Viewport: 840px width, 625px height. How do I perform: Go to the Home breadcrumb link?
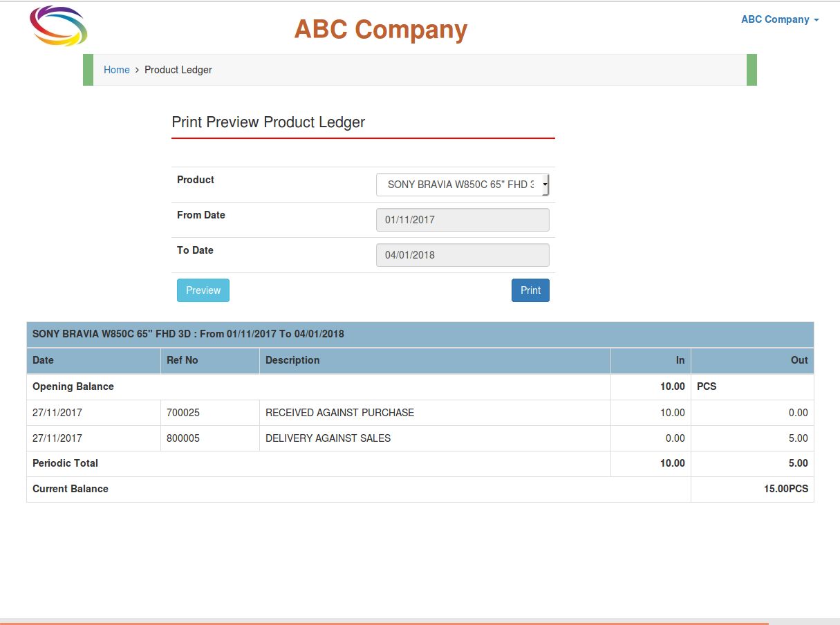pyautogui.click(x=116, y=70)
